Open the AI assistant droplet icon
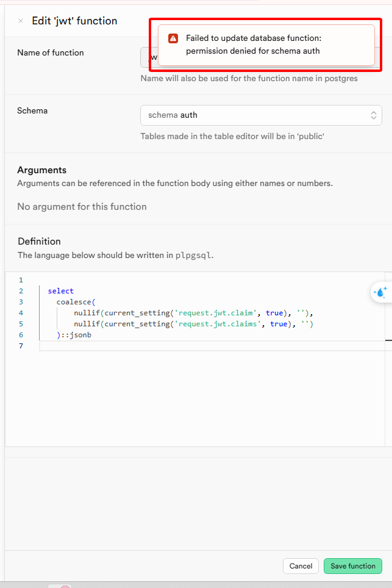 (380, 292)
